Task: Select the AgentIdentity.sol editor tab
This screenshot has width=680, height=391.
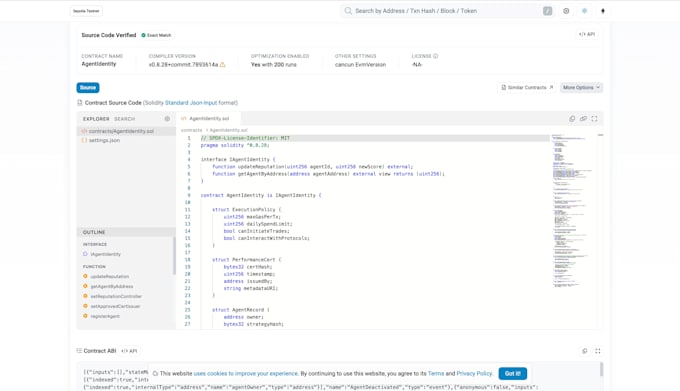Action: point(208,118)
